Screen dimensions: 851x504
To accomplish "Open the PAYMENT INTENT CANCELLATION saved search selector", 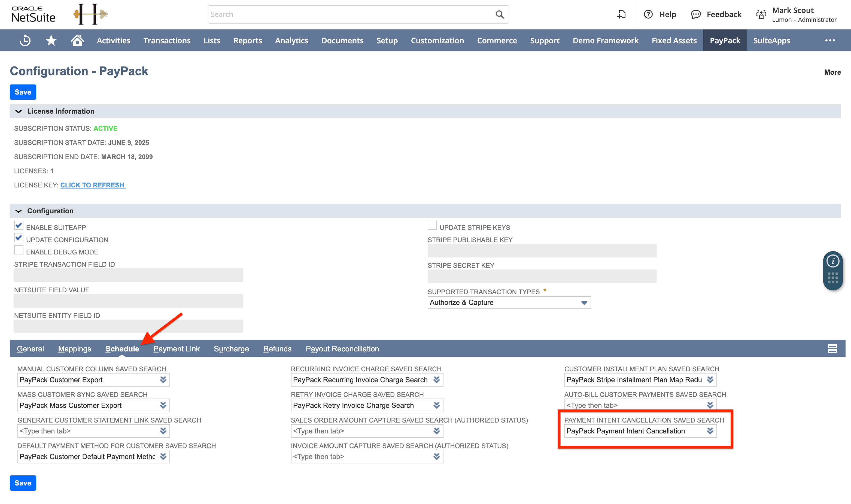I will pos(710,431).
